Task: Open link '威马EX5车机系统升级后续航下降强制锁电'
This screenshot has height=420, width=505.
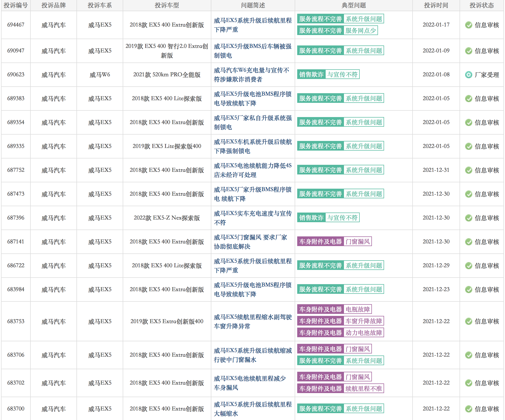Action: click(253, 146)
